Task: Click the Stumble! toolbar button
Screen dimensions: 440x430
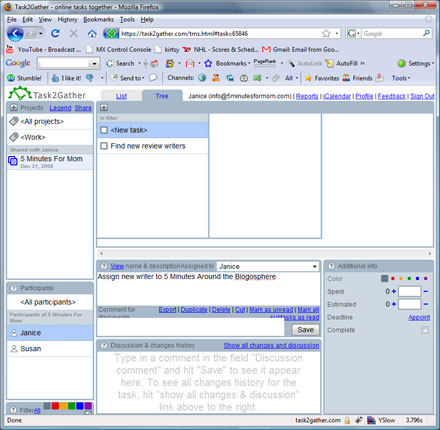Action: tap(25, 78)
